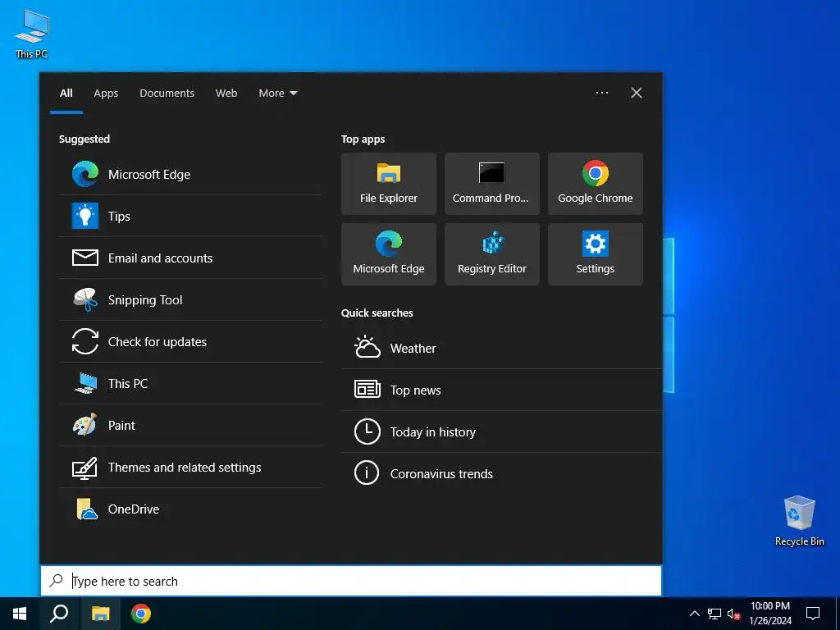Launch Command Prompt tile

point(492,184)
